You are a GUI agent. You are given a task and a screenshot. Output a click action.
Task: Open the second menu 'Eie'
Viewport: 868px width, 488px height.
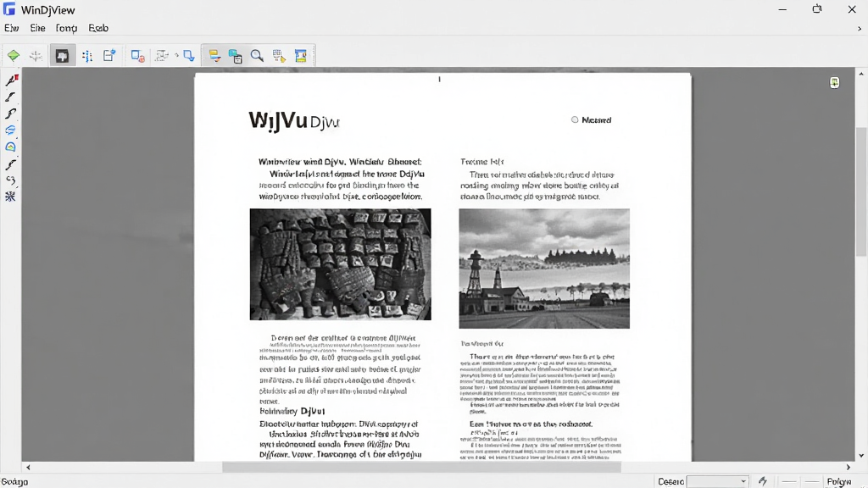37,28
